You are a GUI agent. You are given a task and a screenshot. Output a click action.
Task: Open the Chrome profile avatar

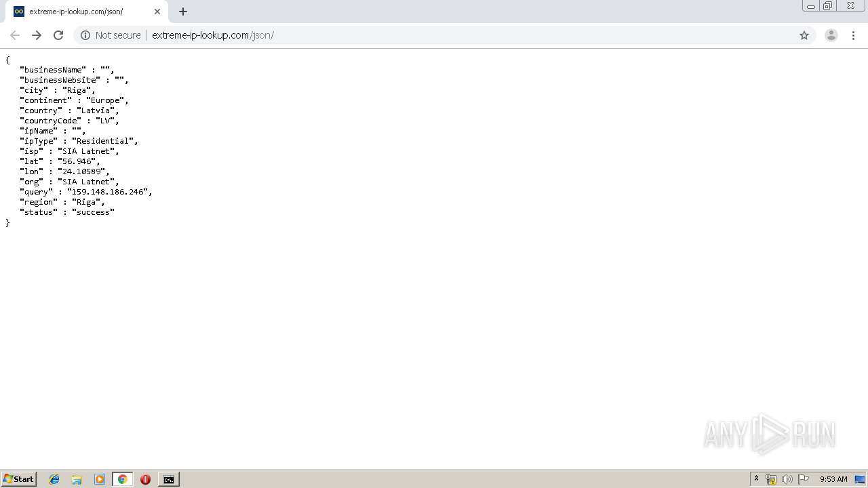pyautogui.click(x=831, y=35)
